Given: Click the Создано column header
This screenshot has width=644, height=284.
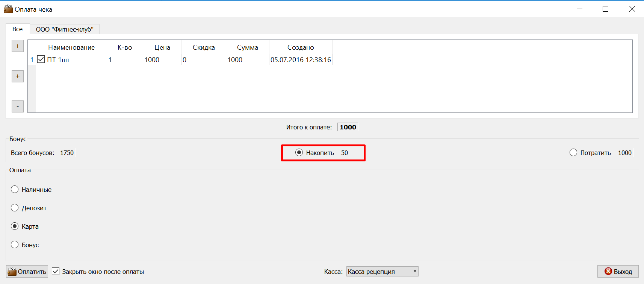Looking at the screenshot, I should 301,47.
